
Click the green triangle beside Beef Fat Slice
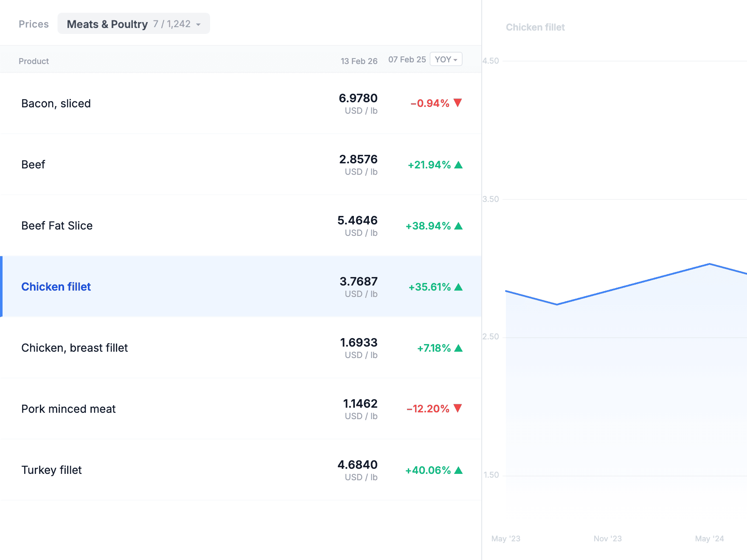(459, 226)
